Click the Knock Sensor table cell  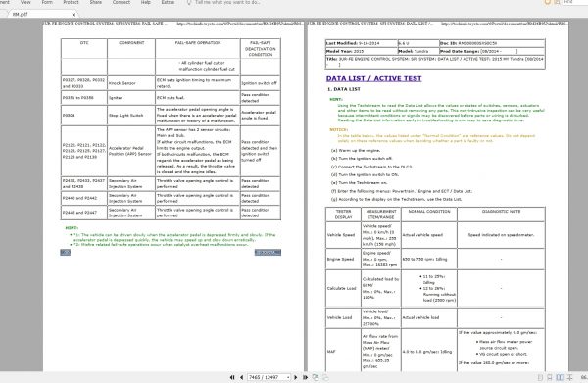pyautogui.click(x=131, y=83)
